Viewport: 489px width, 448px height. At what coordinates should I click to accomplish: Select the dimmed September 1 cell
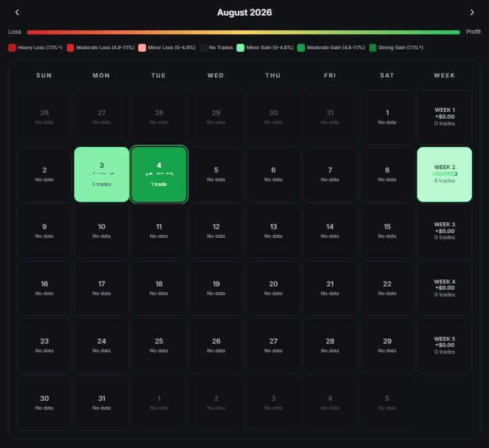coord(159,403)
